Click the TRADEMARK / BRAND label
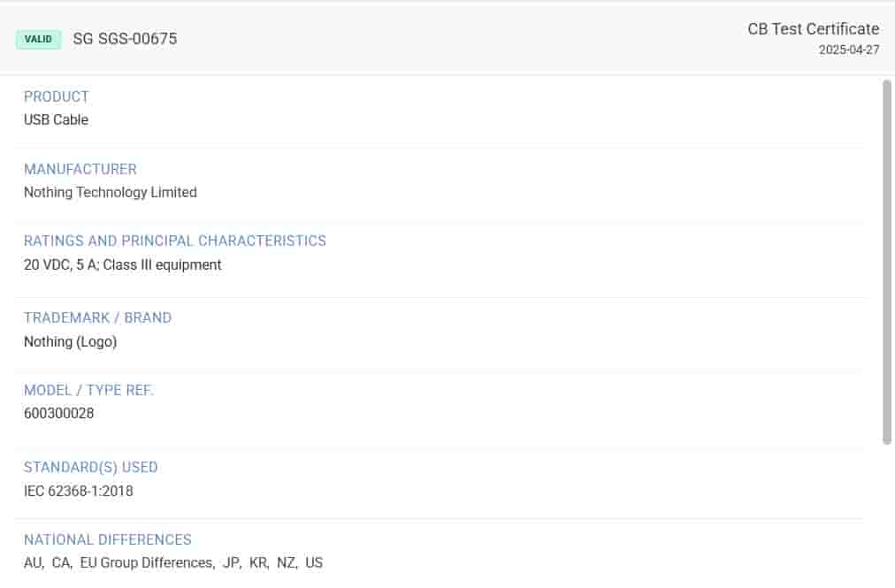Viewport: 895px width, 588px height. pos(98,317)
